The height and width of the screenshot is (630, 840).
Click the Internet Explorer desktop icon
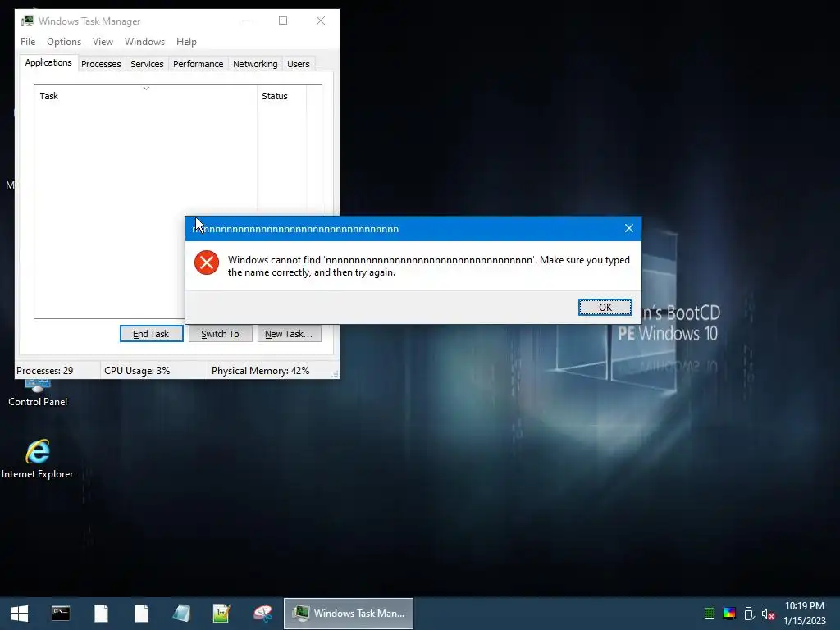pyautogui.click(x=38, y=459)
